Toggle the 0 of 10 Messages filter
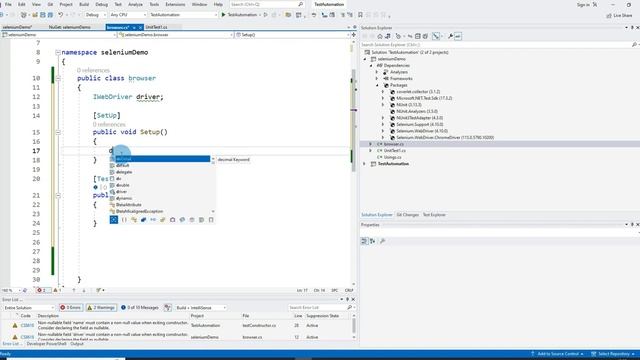Viewport: 640px width, 360px height. (140, 307)
